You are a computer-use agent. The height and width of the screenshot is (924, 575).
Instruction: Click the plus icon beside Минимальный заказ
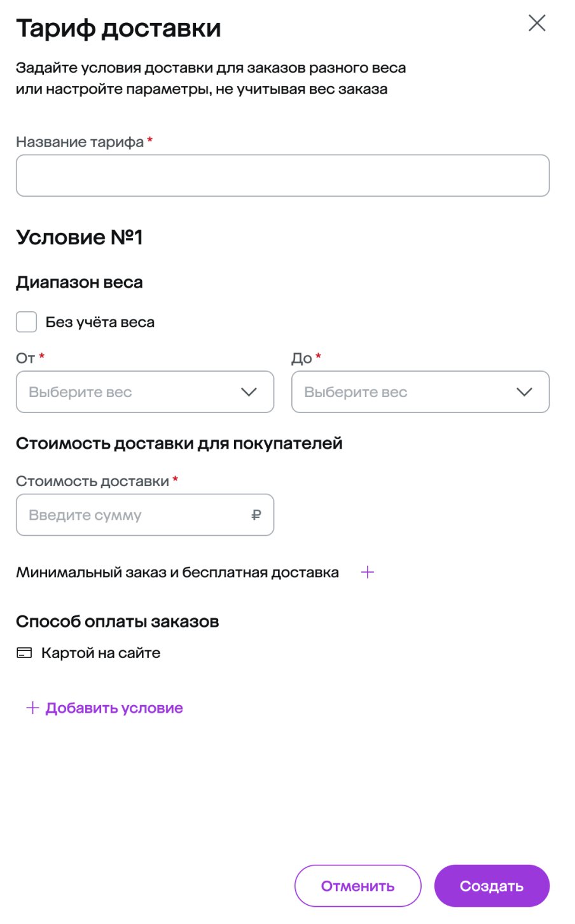coord(368,573)
